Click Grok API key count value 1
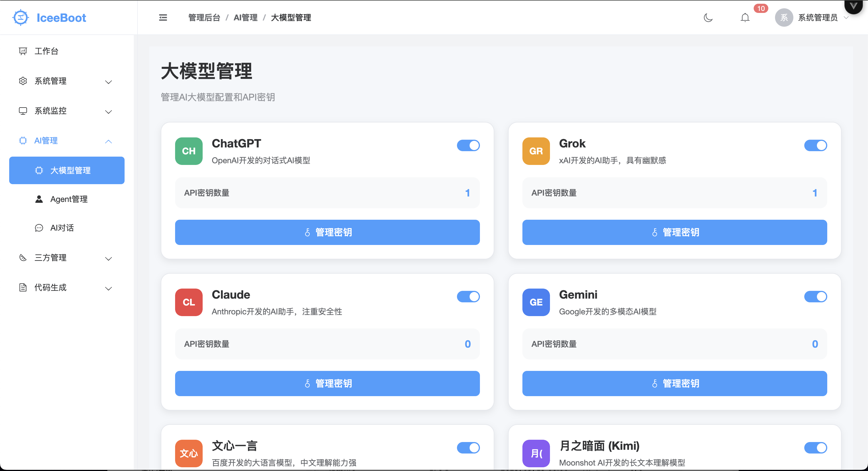 (x=815, y=193)
